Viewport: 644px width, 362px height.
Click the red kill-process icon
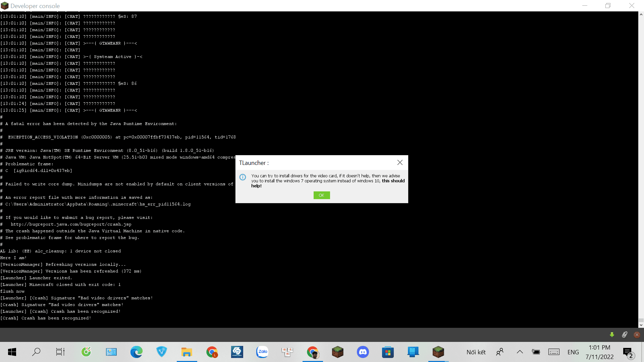pyautogui.click(x=637, y=335)
